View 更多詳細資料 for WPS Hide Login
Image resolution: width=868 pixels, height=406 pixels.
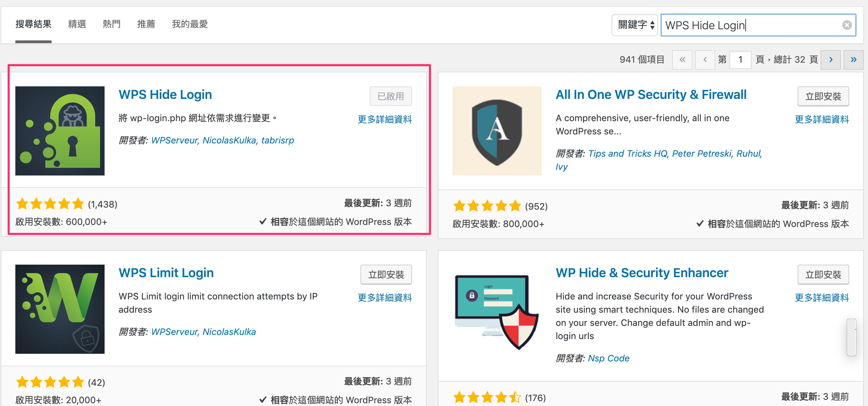[x=385, y=119]
